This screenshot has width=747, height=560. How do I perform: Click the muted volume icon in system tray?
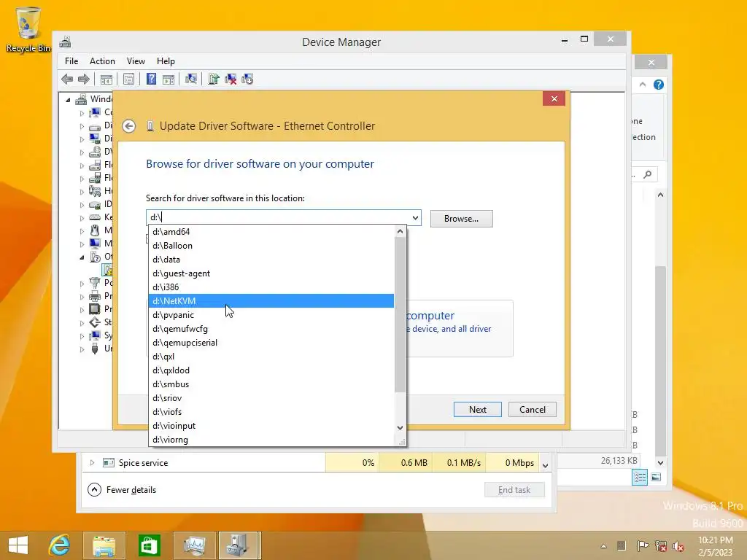[678, 545]
